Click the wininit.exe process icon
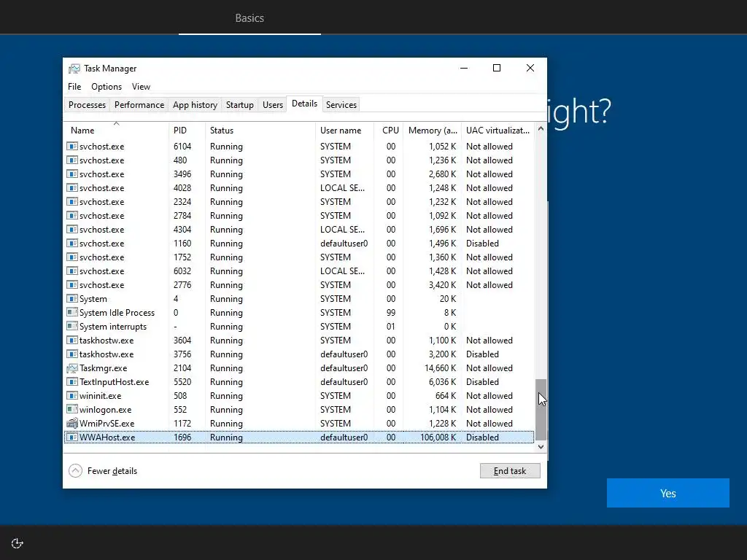This screenshot has width=747, height=560. click(72, 396)
